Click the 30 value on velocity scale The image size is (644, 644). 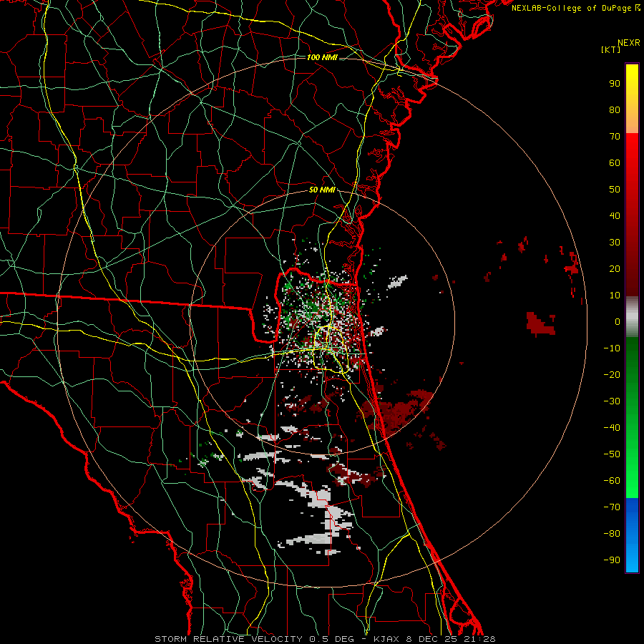[x=615, y=243]
